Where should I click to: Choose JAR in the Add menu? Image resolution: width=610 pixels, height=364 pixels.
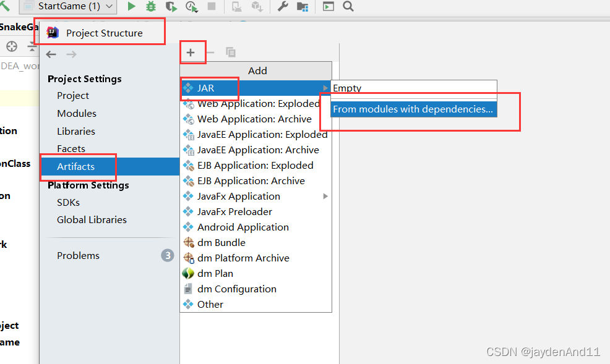pyautogui.click(x=256, y=88)
